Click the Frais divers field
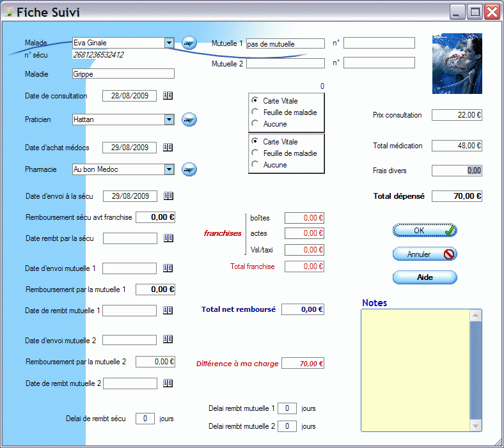The image size is (504, 448). click(457, 171)
